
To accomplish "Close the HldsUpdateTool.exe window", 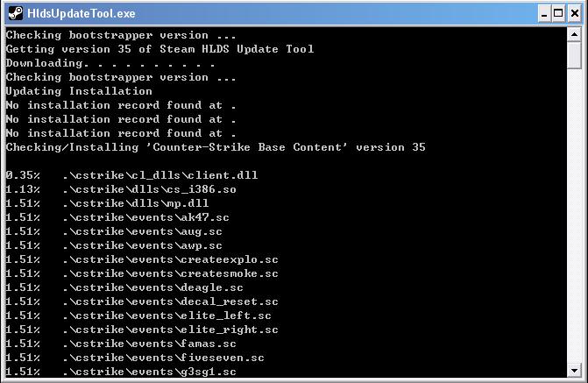I will point(573,13).
